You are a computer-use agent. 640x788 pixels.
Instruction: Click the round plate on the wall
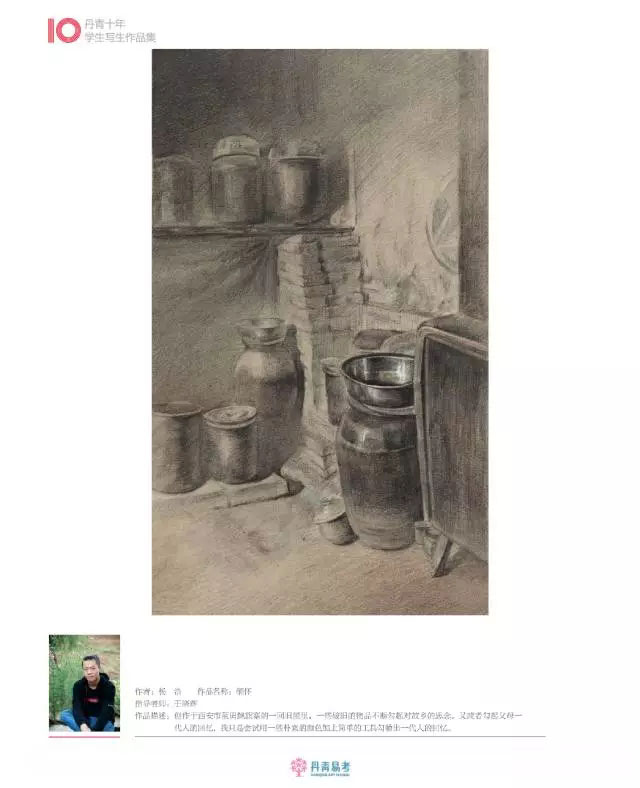click(x=443, y=233)
